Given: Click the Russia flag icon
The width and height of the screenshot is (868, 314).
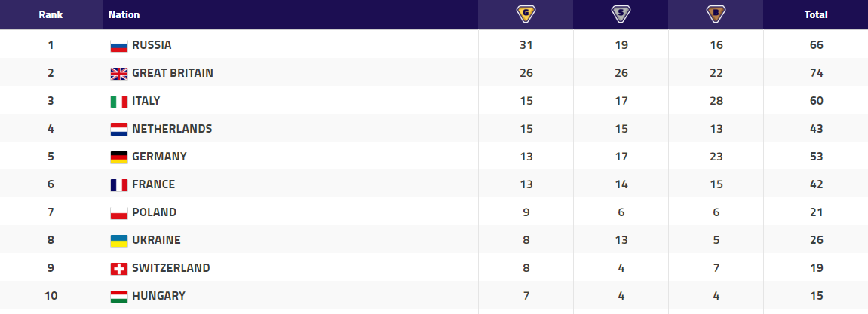Looking at the screenshot, I should pyautogui.click(x=119, y=46).
